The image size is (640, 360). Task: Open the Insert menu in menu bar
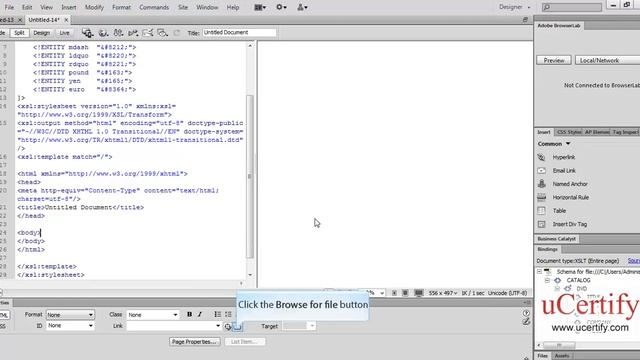click(69, 7)
